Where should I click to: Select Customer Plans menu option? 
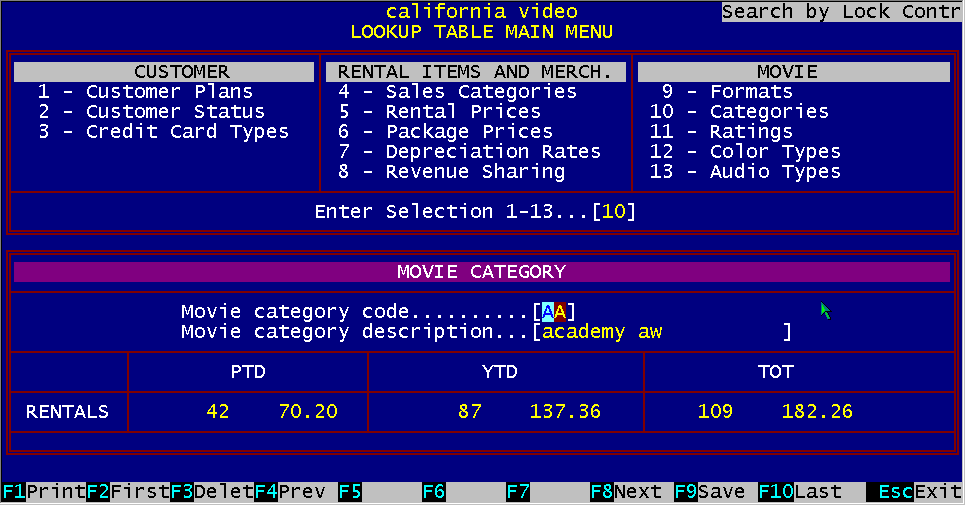coord(145,92)
